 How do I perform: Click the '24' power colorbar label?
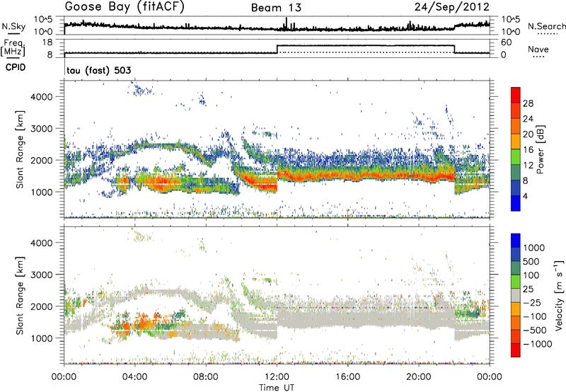tap(528, 119)
